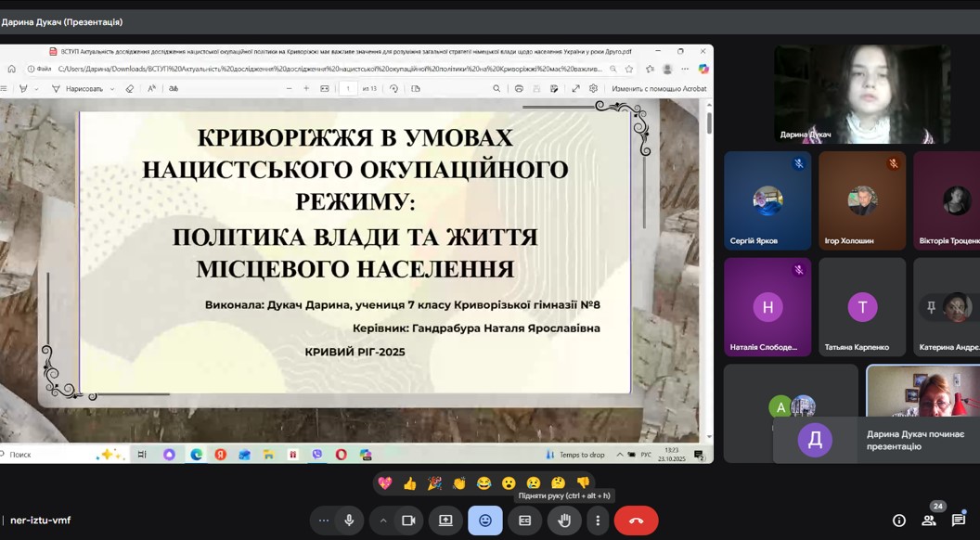This screenshot has height=540, width=980.
Task: Raise hand using the hand icon
Action: pyautogui.click(x=564, y=521)
